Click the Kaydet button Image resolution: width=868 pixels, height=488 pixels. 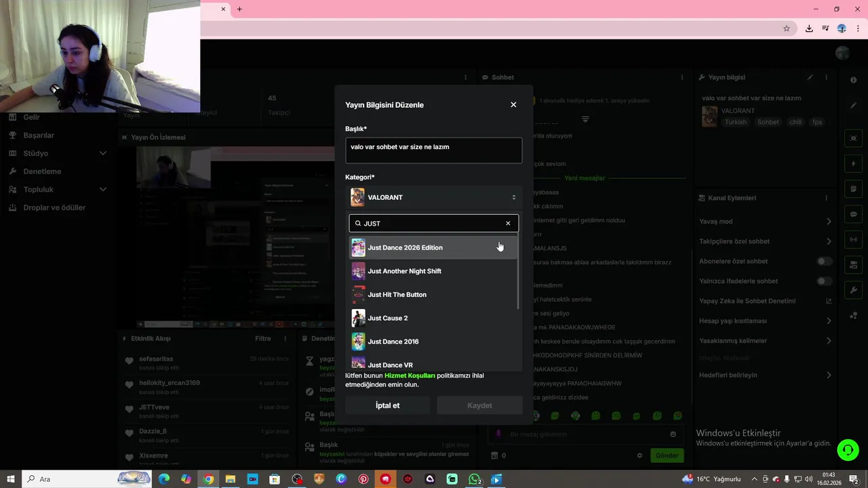click(479, 405)
